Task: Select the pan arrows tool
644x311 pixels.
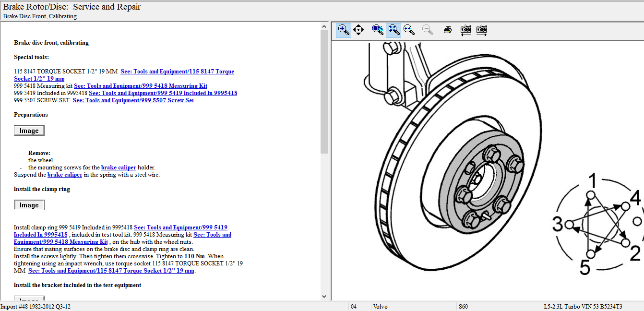Action: click(358, 30)
